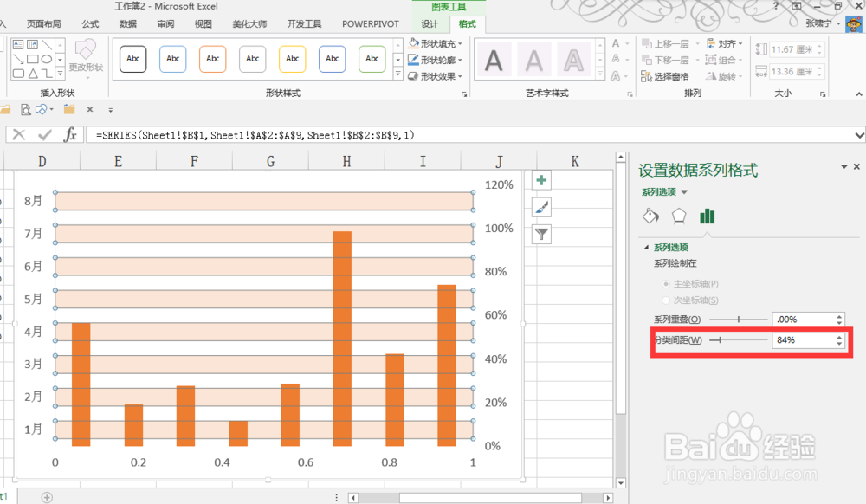Screen dimensions: 866x504
Task: Apply the orange outline Abc style
Action: (213, 59)
